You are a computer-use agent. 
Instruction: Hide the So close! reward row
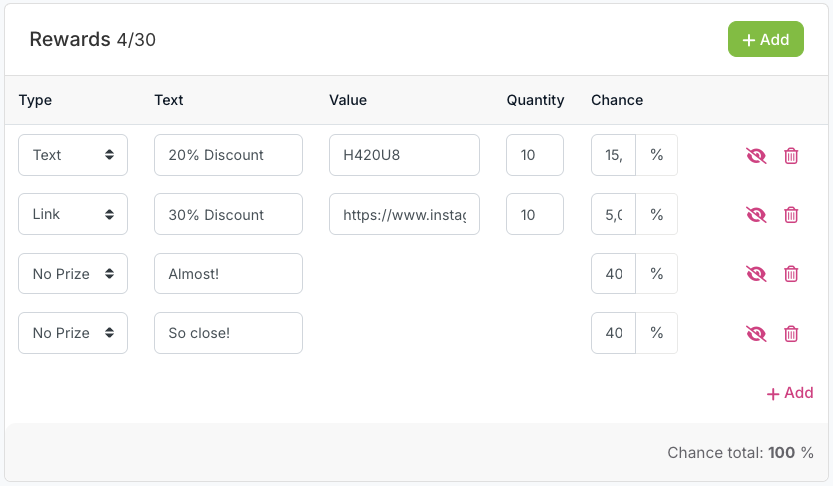click(756, 334)
